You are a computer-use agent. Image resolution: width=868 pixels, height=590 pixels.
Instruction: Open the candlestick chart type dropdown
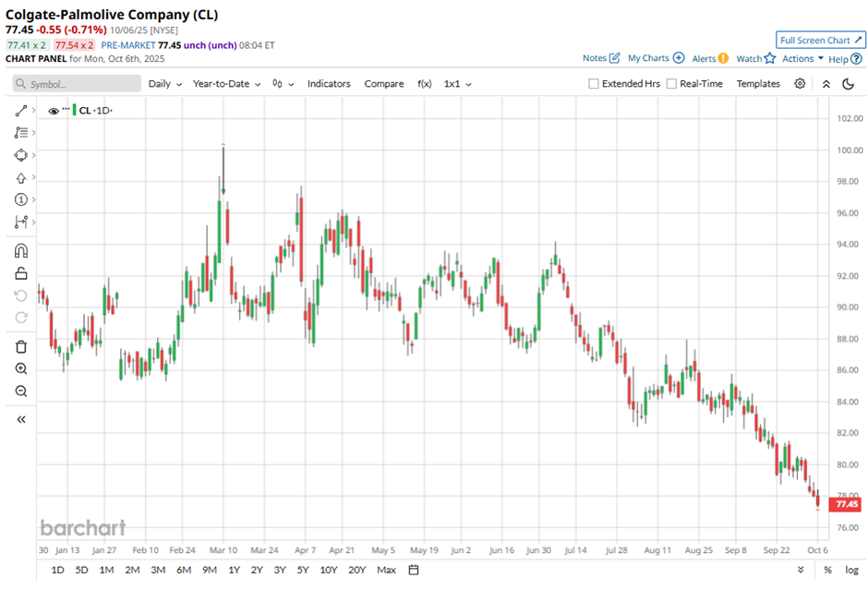283,84
